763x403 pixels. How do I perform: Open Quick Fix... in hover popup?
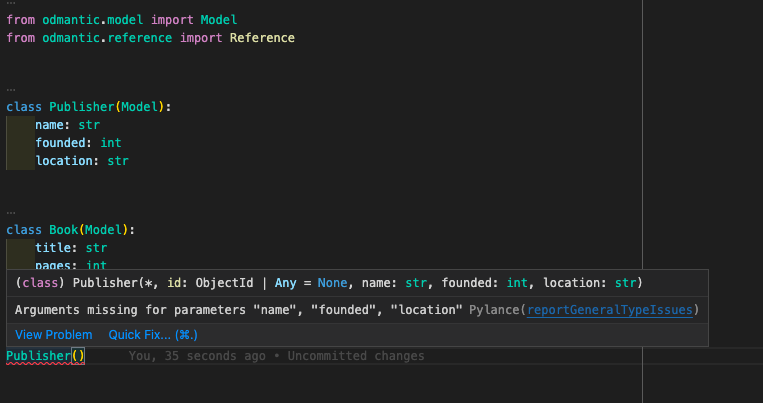tap(153, 335)
